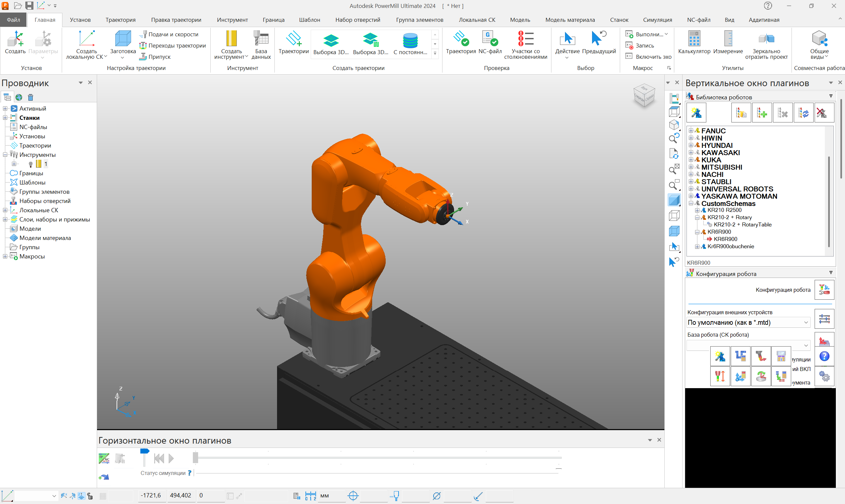Expand the FANUC robot library node
This screenshot has width=845, height=504.
pos(691,131)
